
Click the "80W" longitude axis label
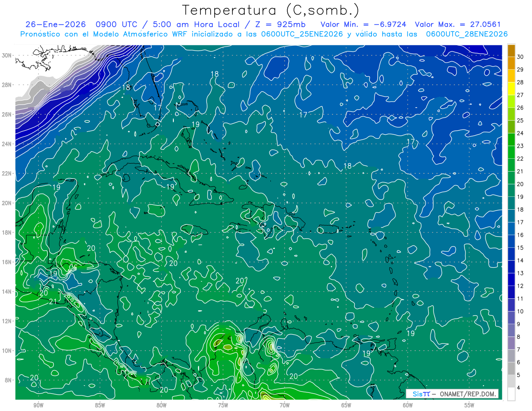pyautogui.click(x=161, y=405)
